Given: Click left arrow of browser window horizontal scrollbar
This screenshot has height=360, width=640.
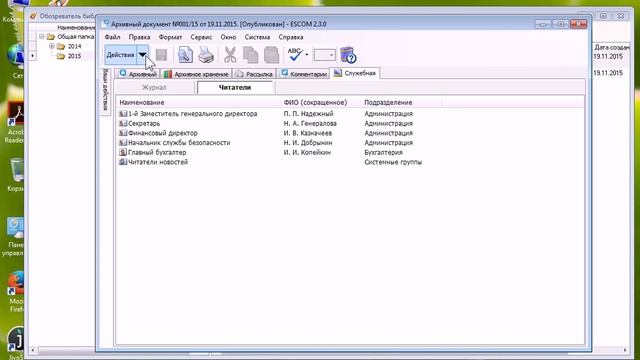Looking at the screenshot, I should [x=33, y=350].
